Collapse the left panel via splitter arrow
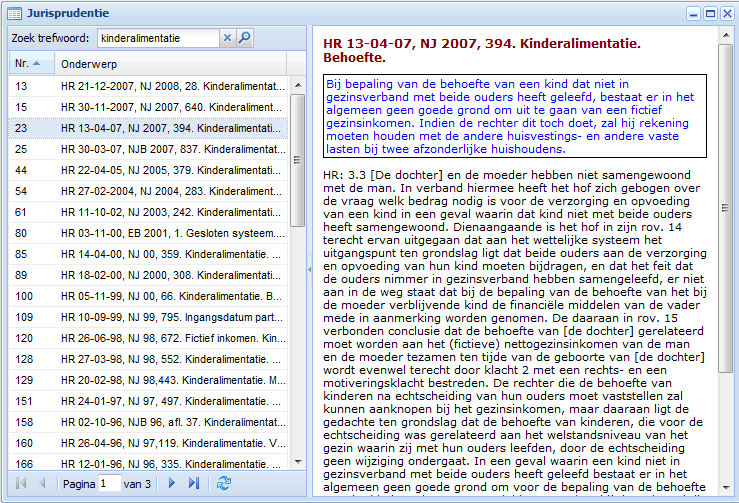This screenshot has height=503, width=739. click(310, 270)
